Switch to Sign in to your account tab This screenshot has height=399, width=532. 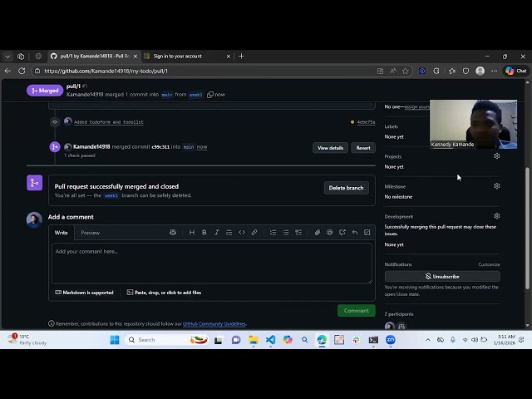tap(187, 57)
